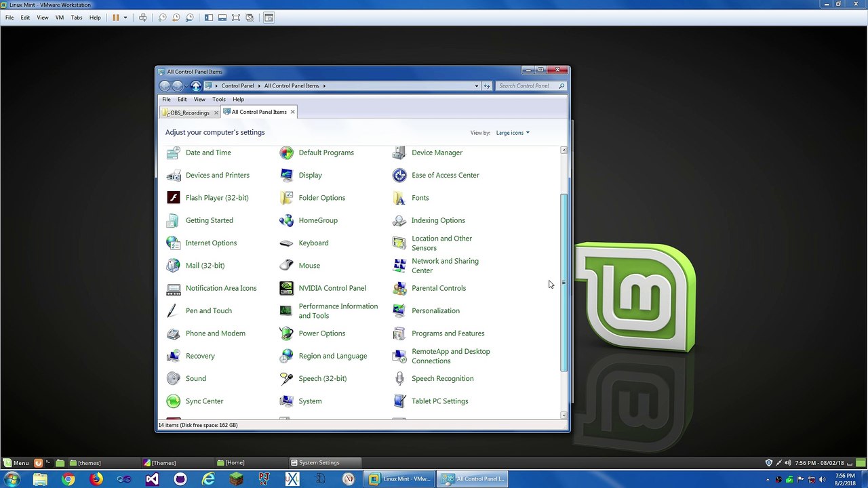This screenshot has height=488, width=868.
Task: Open Programs and Features link
Action: 448,333
